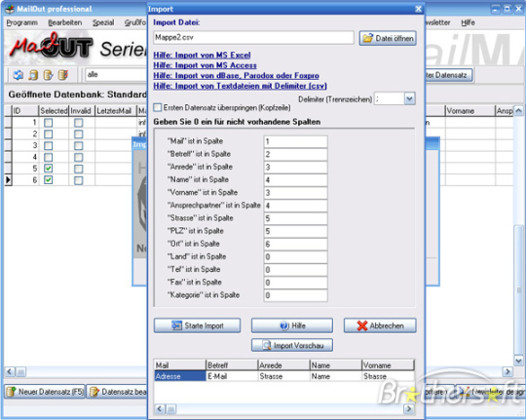
Task: Click the "Name" ist in Spalte field
Action: click(295, 179)
